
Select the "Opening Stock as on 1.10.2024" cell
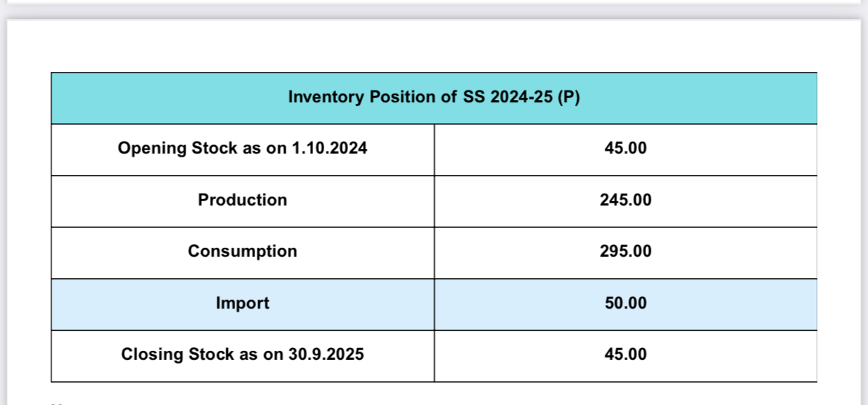point(243,148)
